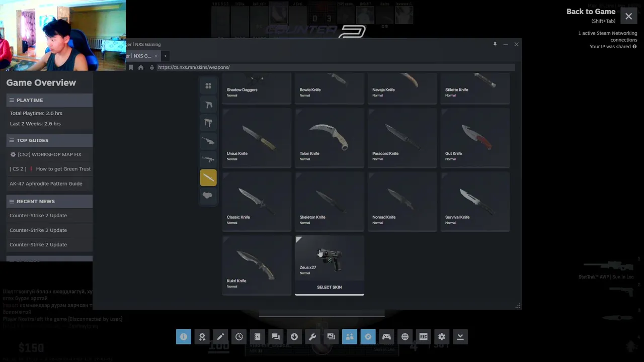Select the all-categories grid icon in skins sidebar
Screen dimensions: 644x362
click(208, 86)
